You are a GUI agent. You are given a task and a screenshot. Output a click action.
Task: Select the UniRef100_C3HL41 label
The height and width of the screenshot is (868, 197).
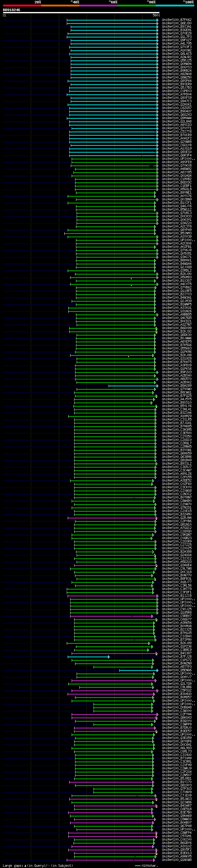(x=177, y=410)
